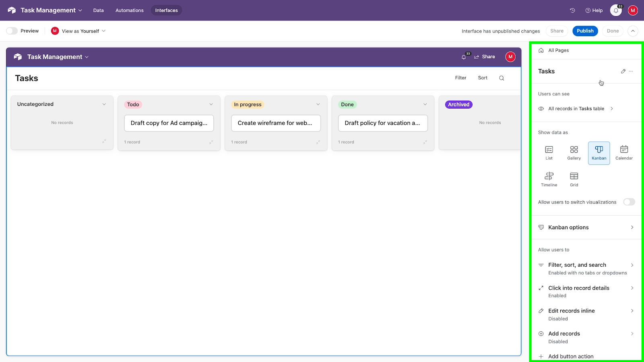Click the eye icon next to All records
The image size is (644, 362).
coord(541,109)
